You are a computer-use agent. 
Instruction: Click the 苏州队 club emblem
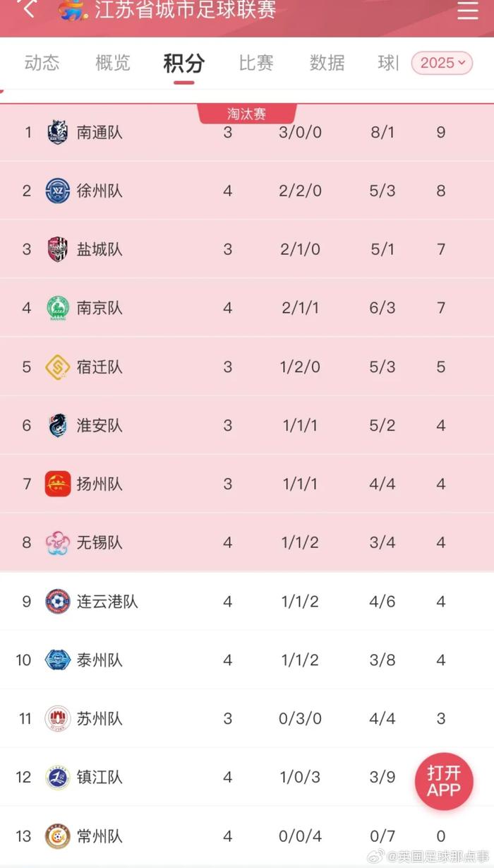click(x=57, y=718)
